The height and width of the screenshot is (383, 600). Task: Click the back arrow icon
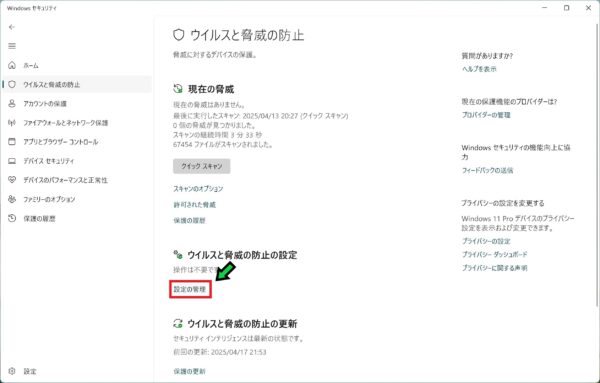coord(12,27)
